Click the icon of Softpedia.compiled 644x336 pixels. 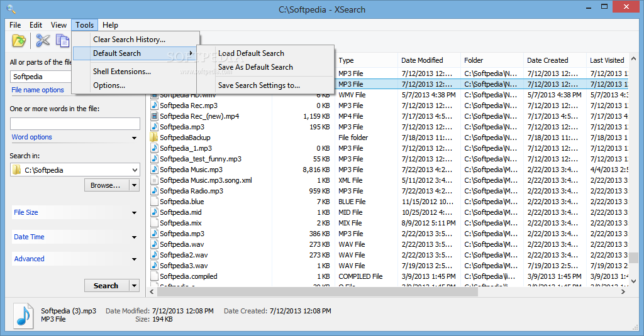coord(155,276)
